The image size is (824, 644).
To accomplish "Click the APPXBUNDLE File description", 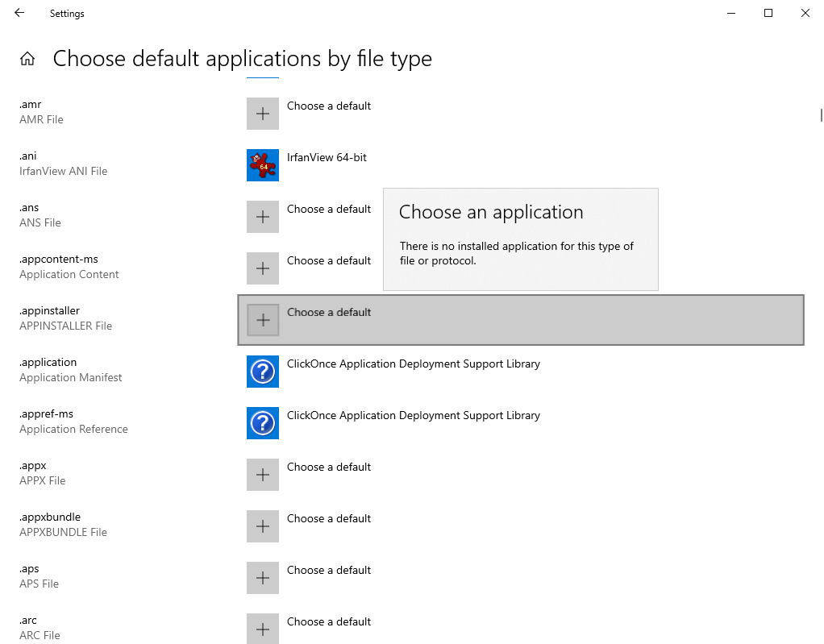I will coord(63,532).
